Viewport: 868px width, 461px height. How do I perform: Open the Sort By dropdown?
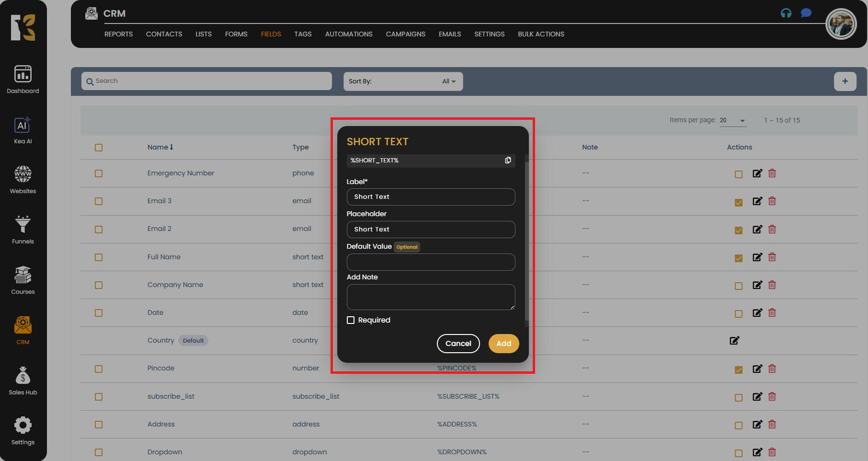click(x=403, y=81)
